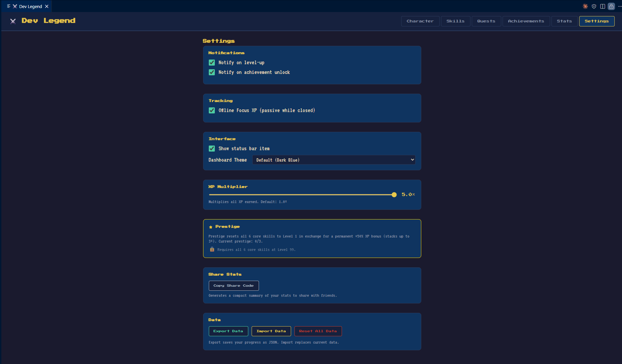
Task: Close the Dev Legend tab
Action: click(47, 6)
